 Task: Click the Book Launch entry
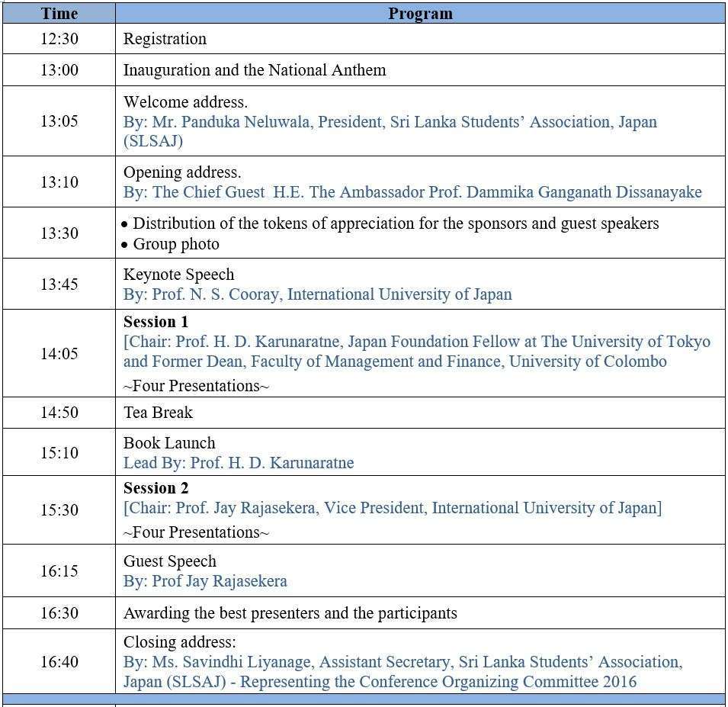[169, 443]
